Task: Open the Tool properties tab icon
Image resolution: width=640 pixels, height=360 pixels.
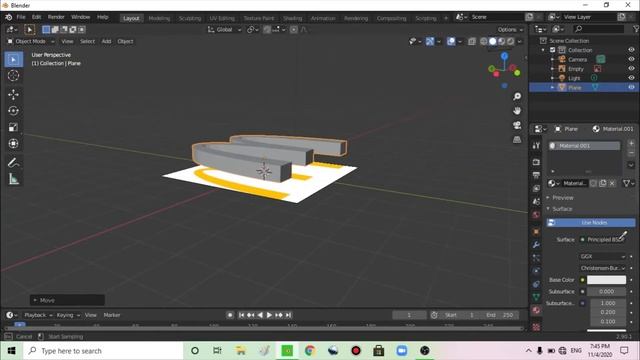Action: pos(536,146)
